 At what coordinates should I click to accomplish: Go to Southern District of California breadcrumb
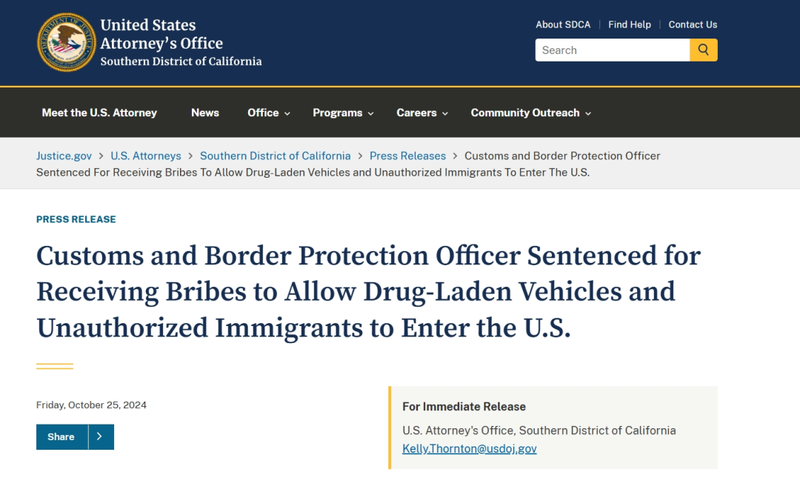(275, 156)
